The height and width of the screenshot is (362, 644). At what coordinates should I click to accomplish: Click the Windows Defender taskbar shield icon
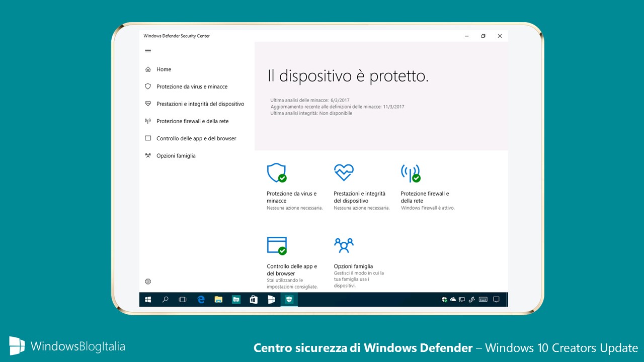click(x=289, y=300)
